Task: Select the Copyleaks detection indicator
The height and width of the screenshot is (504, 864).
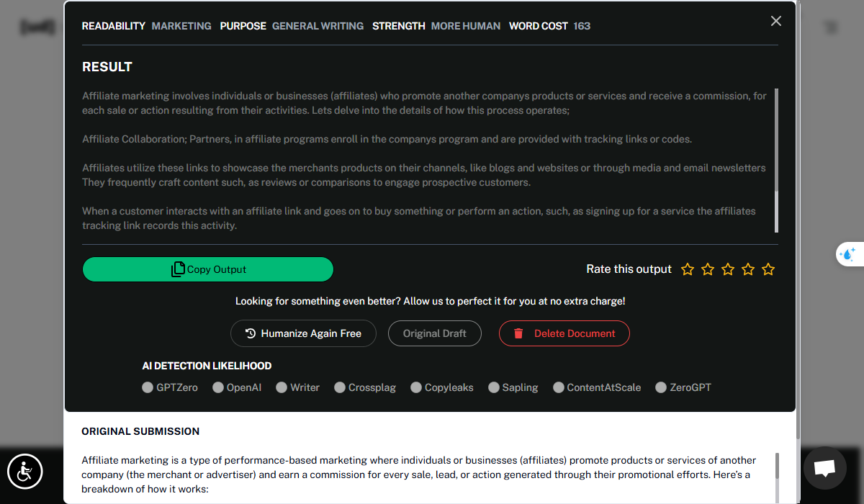Action: coord(416,387)
